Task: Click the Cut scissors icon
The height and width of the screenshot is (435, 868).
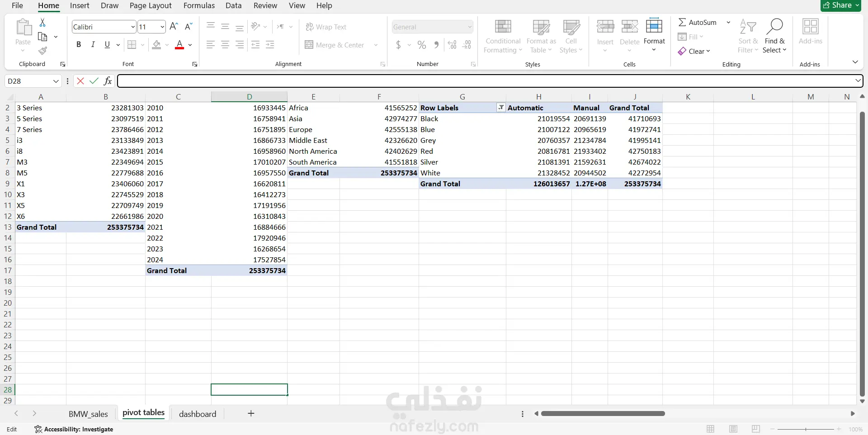Action: (42, 22)
